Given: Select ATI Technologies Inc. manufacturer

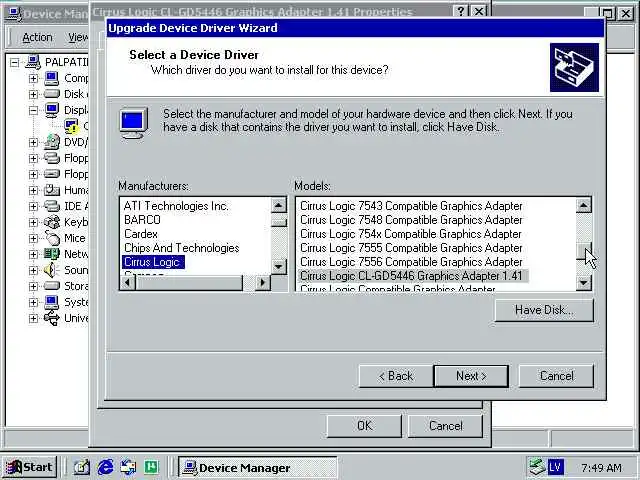Looking at the screenshot, I should (x=176, y=206).
